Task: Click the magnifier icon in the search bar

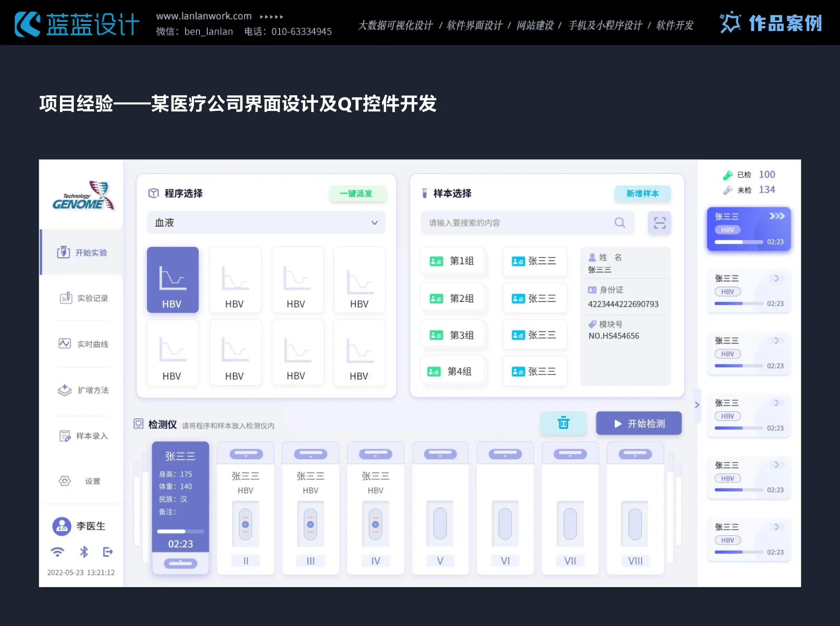Action: pos(620,222)
